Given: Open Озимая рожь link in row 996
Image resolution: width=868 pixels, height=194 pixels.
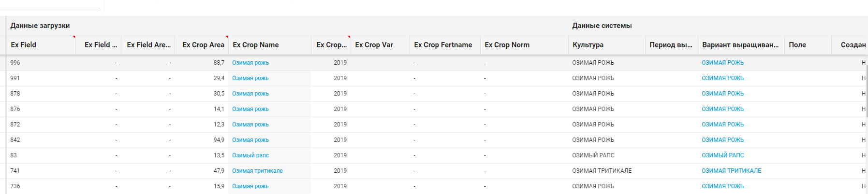Looking at the screenshot, I should [250, 63].
